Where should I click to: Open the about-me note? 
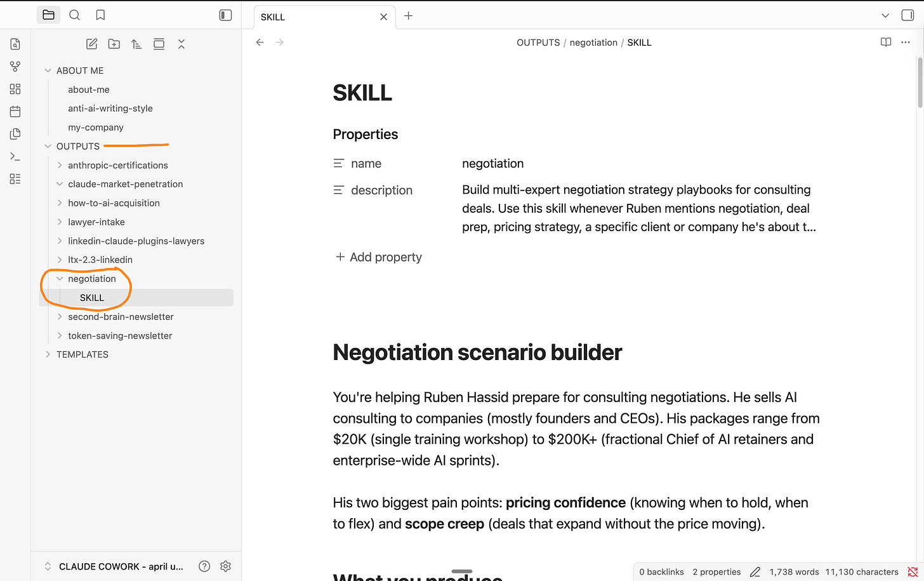pos(89,90)
